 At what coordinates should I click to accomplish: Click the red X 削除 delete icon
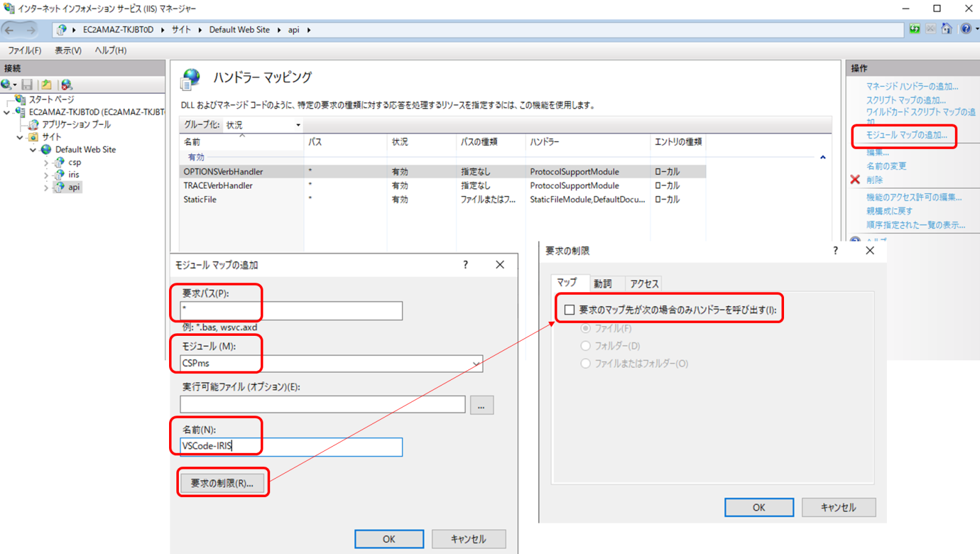(855, 180)
